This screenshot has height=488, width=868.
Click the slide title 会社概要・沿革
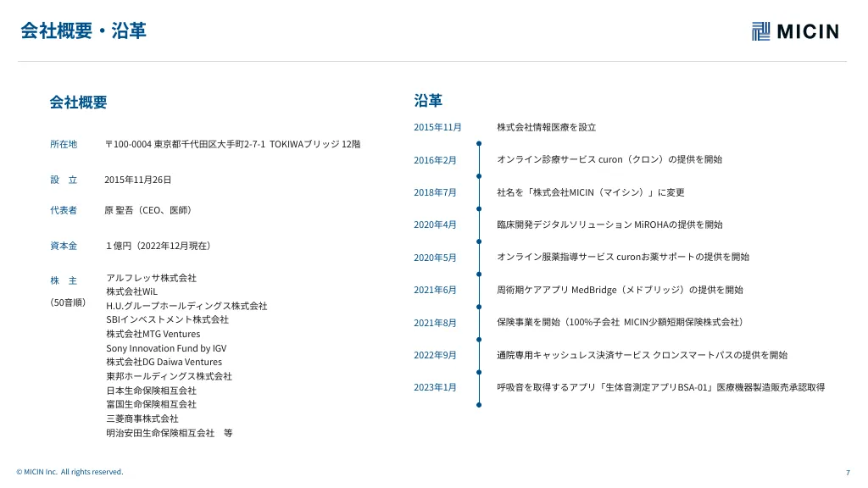point(84,30)
